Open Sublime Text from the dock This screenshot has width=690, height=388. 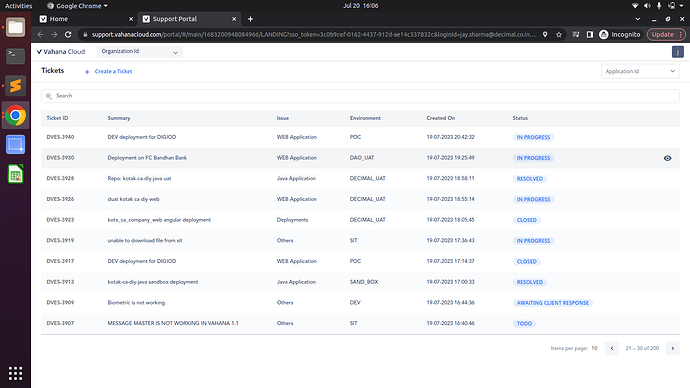[x=15, y=86]
